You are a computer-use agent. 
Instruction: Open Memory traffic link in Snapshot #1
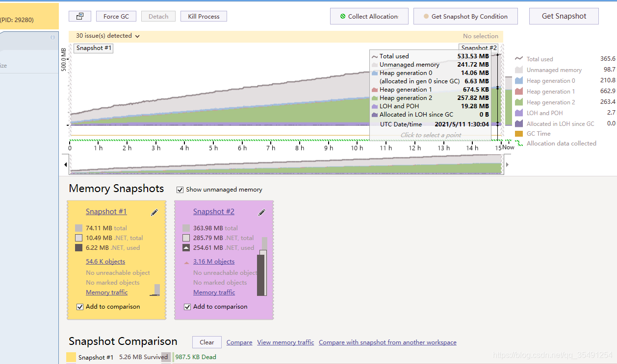click(x=106, y=292)
